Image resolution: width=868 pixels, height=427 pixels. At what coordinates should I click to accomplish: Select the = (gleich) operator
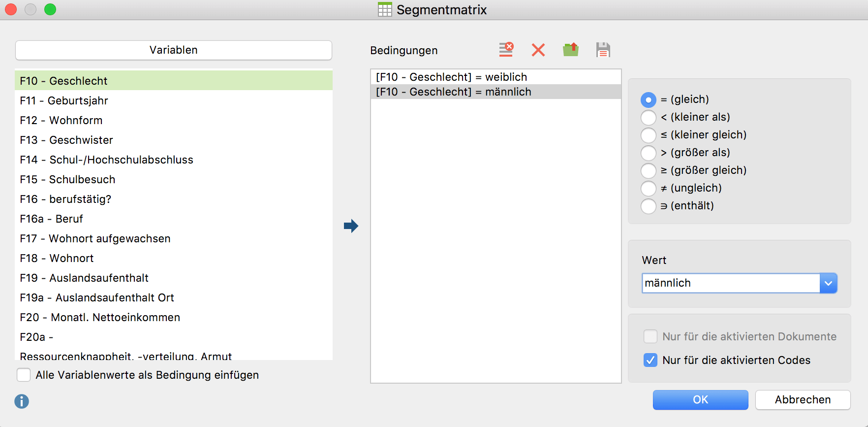point(649,100)
